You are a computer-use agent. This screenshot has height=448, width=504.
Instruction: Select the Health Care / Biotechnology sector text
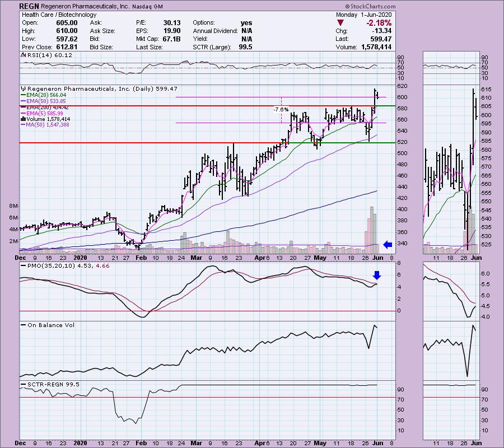[x=59, y=15]
